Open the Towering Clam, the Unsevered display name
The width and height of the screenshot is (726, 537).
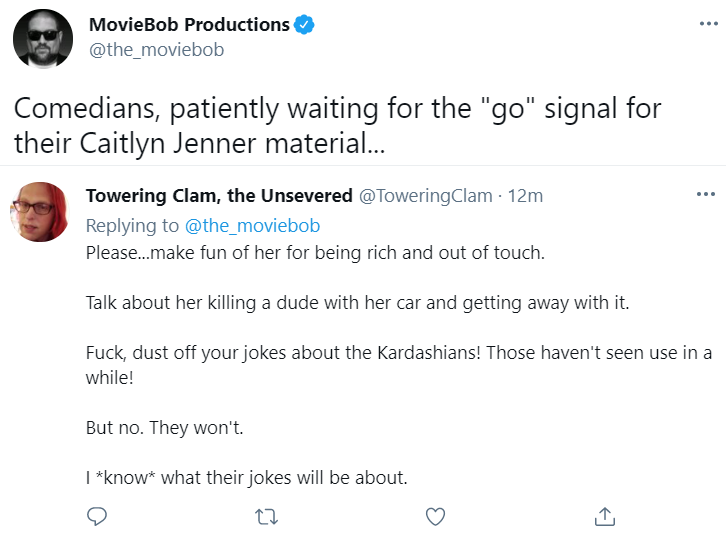(x=219, y=195)
